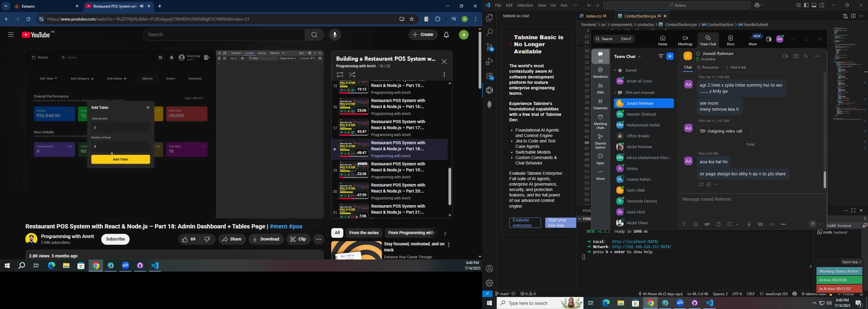Star the Junaid Rehman chat
This screenshot has height=309, width=868.
tap(698, 54)
